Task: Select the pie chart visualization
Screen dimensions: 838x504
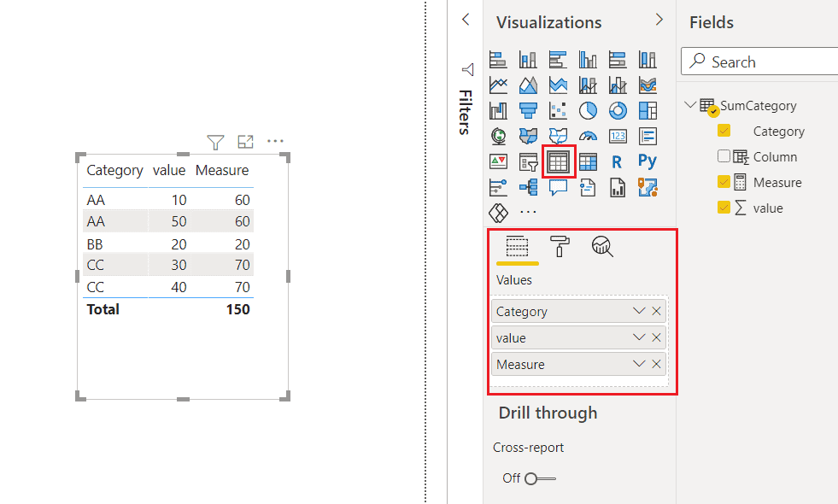Action: [x=588, y=109]
